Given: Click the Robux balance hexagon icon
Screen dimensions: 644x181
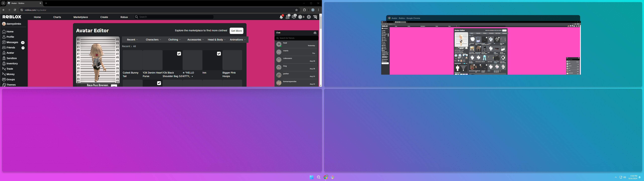Looking at the screenshot, I should pyautogui.click(x=300, y=17).
